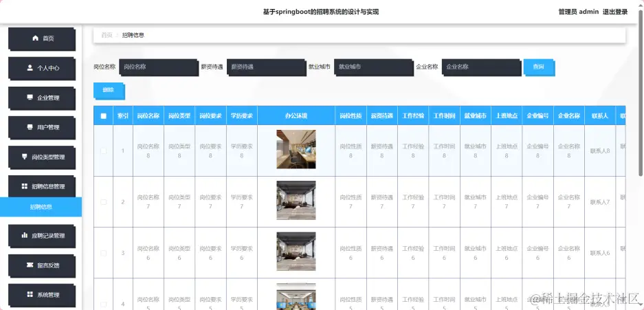The image size is (644, 310).
Task: Click the icon next to 岗位类型管理
Action: pyautogui.click(x=24, y=157)
